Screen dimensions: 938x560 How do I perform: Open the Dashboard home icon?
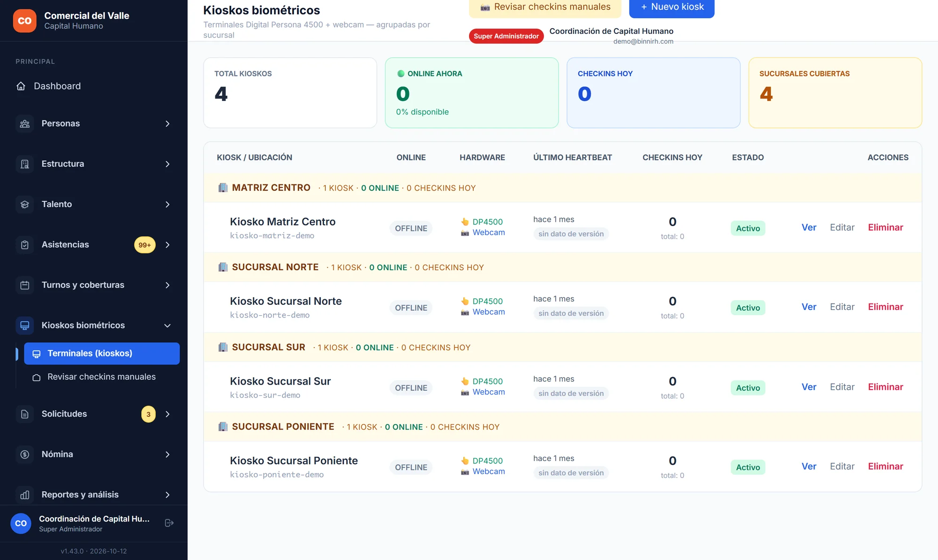tap(21, 86)
